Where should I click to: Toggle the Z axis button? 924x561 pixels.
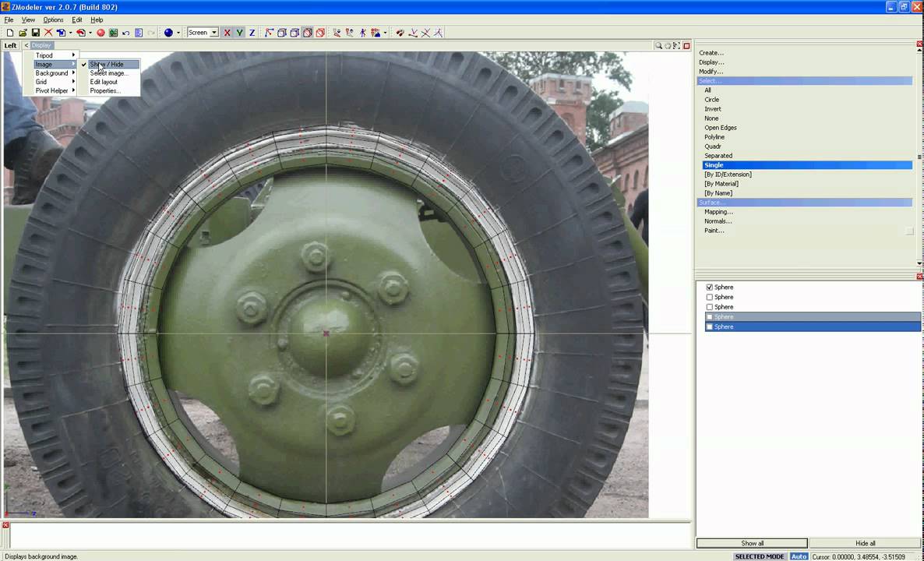(252, 33)
